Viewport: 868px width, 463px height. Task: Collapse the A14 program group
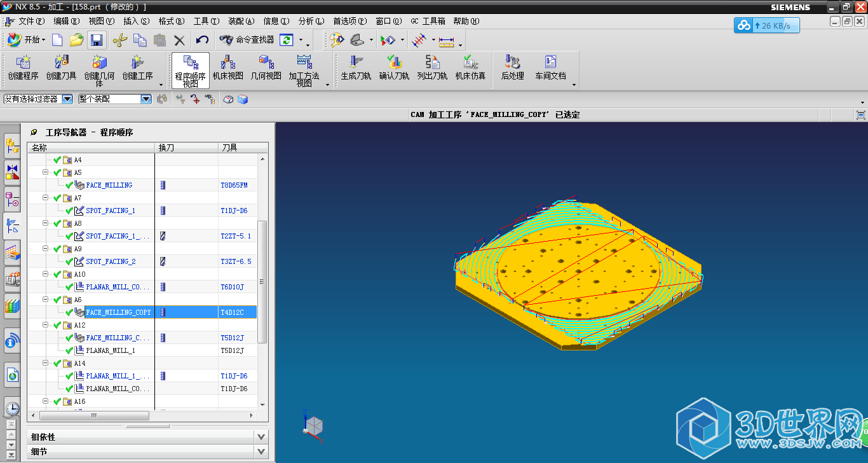coord(45,363)
